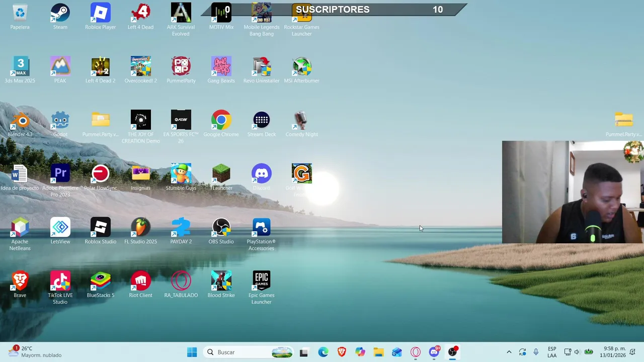Screen dimensions: 644x362
Task: Open the weather widget showing 26°C
Action: [35, 352]
